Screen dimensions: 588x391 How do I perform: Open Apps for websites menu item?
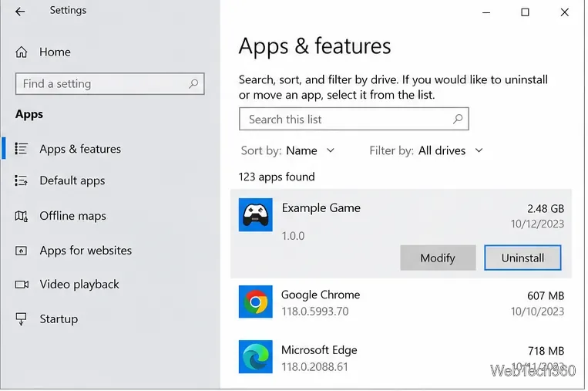pos(86,251)
